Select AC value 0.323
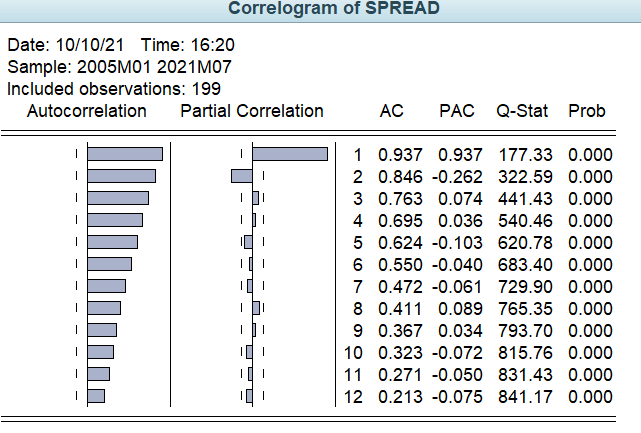Screen dimensions: 641x433 click(400, 353)
